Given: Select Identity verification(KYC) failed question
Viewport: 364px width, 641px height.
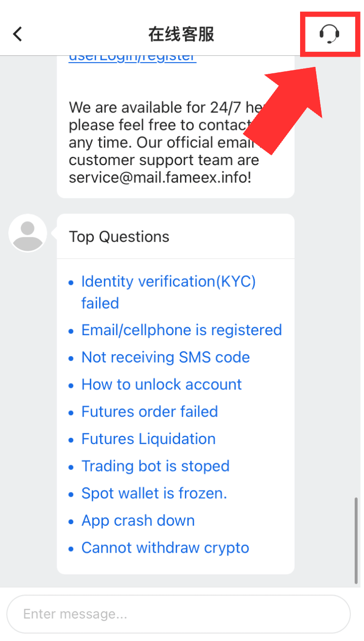Looking at the screenshot, I should click(x=168, y=292).
